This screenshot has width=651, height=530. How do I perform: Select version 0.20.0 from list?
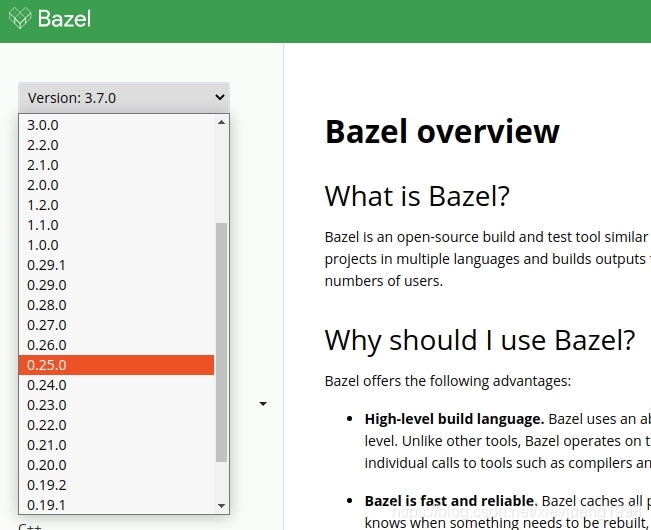[x=116, y=465]
